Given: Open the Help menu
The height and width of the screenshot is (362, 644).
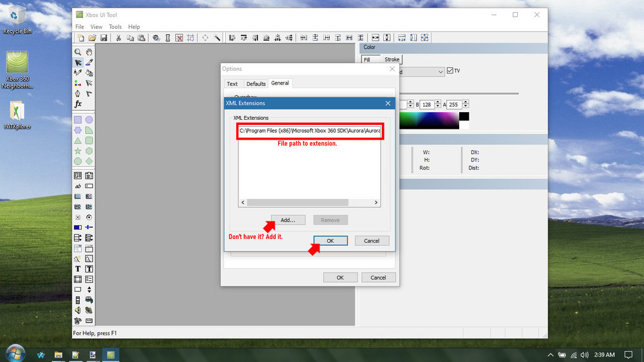Looking at the screenshot, I should [x=134, y=26].
